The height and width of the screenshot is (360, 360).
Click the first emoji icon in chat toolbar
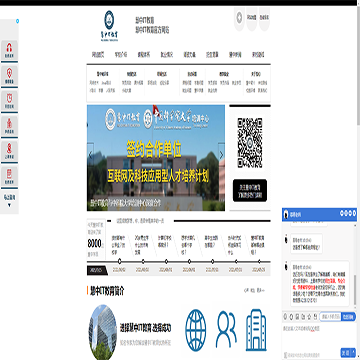point(285,316)
